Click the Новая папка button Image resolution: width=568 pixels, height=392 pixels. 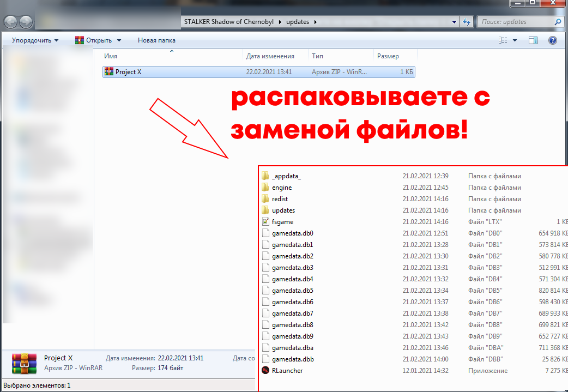pyautogui.click(x=156, y=40)
